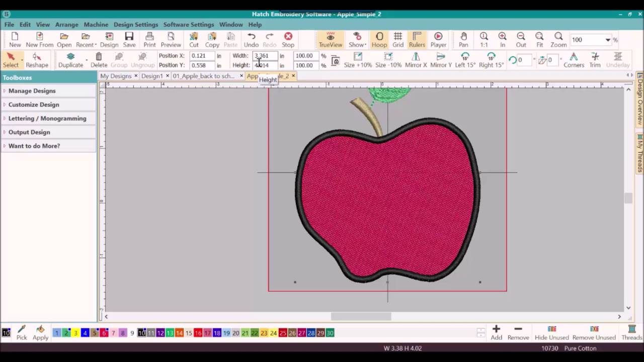Choose the Select tool
The width and height of the screenshot is (644, 362).
pos(11,60)
